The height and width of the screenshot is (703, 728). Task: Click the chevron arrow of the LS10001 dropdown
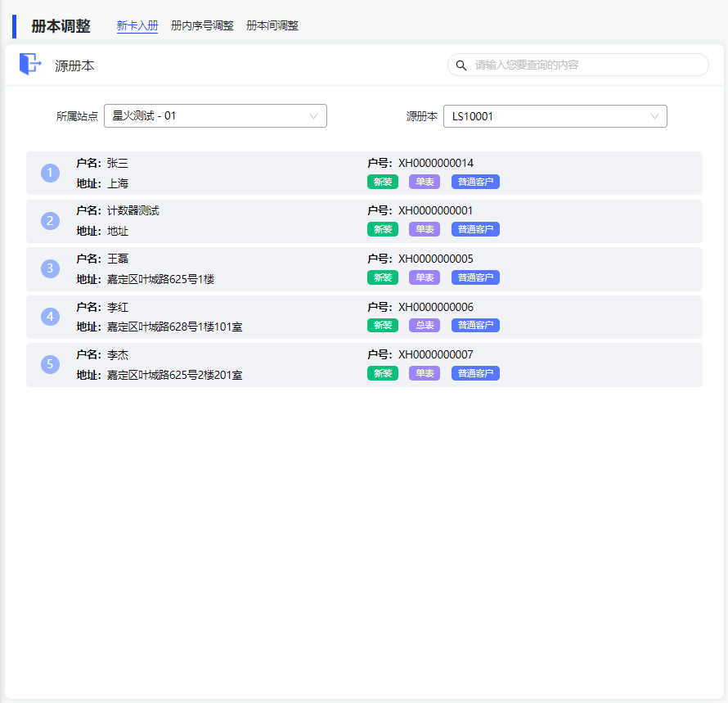[654, 116]
